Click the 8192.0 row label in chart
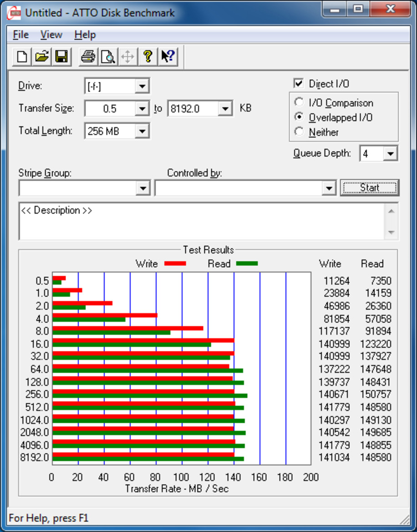 tap(35, 457)
